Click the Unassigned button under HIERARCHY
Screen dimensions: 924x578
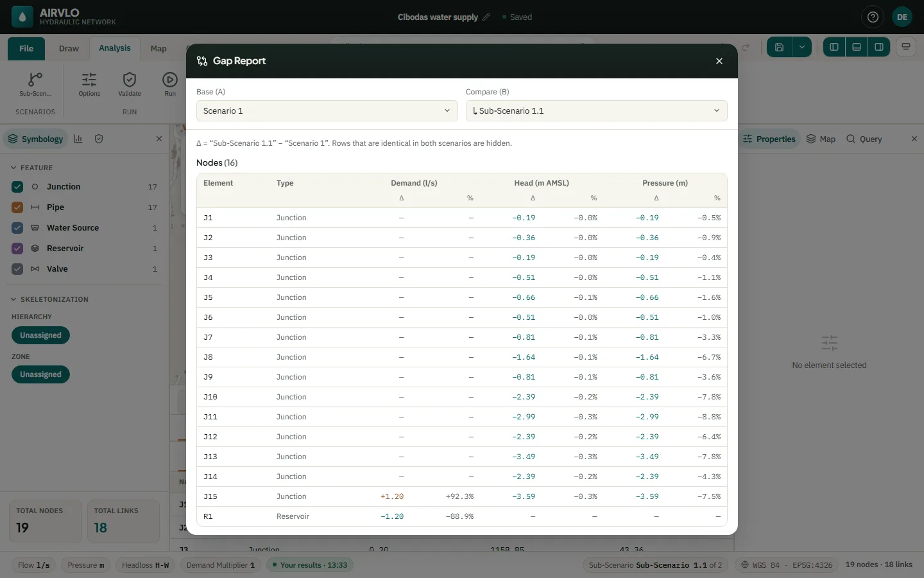click(40, 335)
